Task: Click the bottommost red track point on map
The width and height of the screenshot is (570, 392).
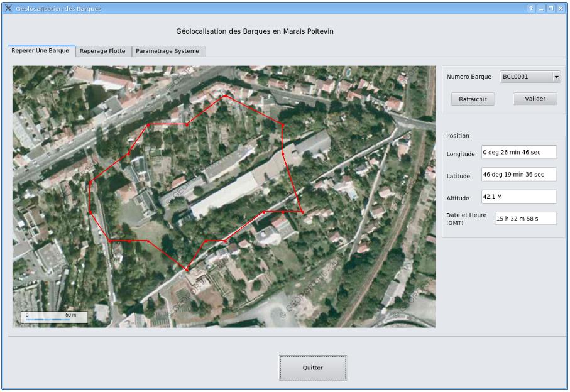Action: coord(187,269)
